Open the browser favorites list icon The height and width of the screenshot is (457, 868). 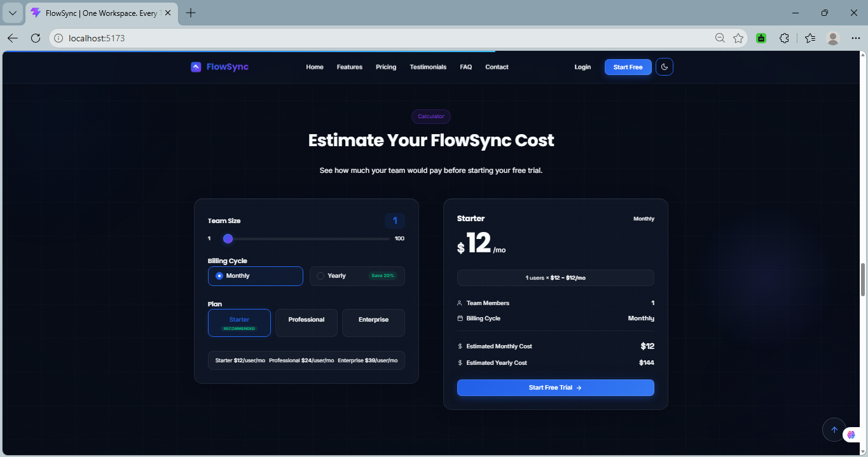[x=809, y=38]
